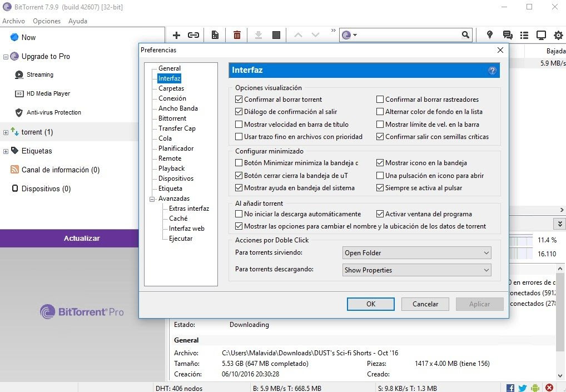This screenshot has width=566, height=392.
Task: Click the Add Torrent plus icon
Action: click(176, 35)
